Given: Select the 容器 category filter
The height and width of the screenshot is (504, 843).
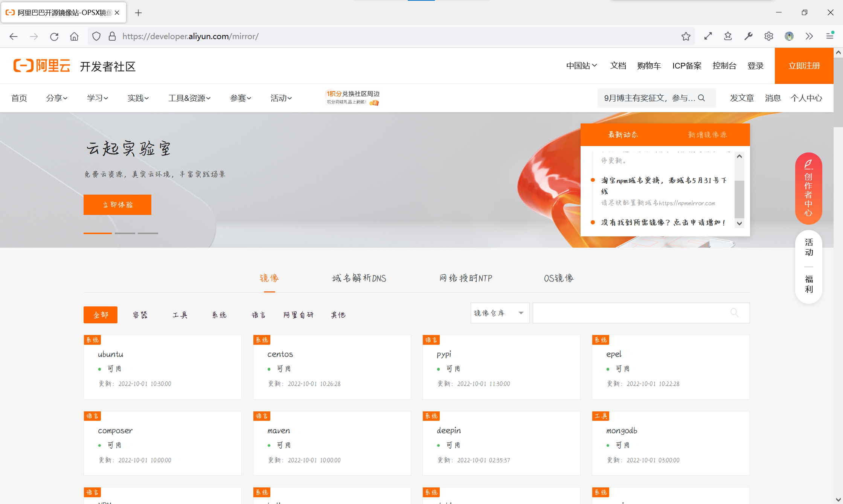Looking at the screenshot, I should (140, 315).
